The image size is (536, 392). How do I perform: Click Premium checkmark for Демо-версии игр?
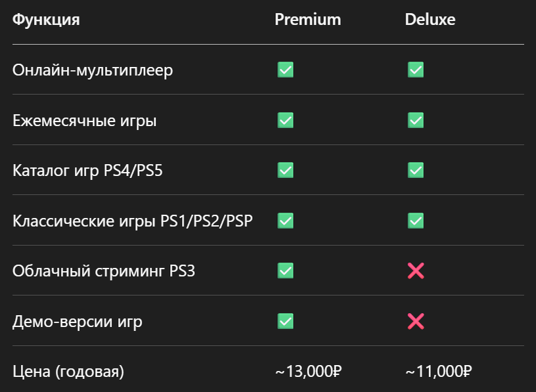286,321
